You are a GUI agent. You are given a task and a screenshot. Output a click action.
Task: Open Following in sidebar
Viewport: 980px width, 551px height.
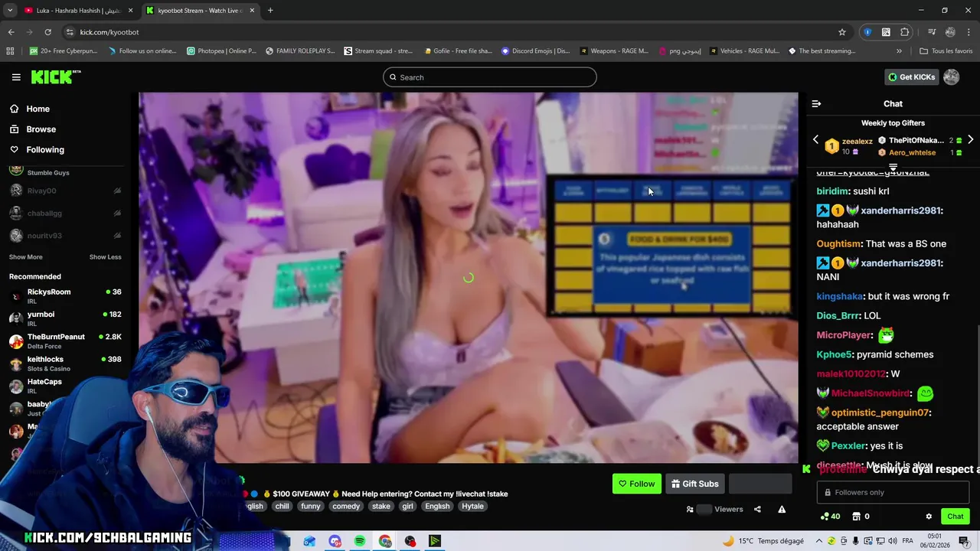click(45, 150)
